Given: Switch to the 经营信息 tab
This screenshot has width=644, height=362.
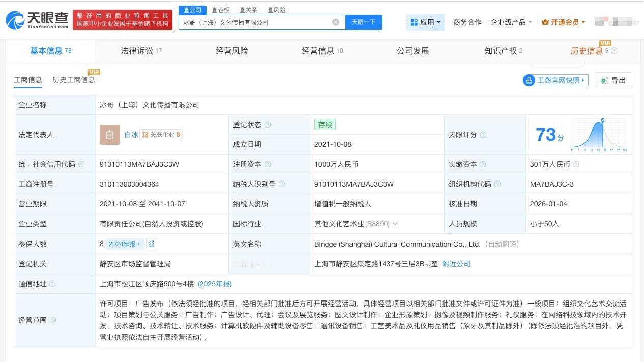Looking at the screenshot, I should (x=323, y=51).
